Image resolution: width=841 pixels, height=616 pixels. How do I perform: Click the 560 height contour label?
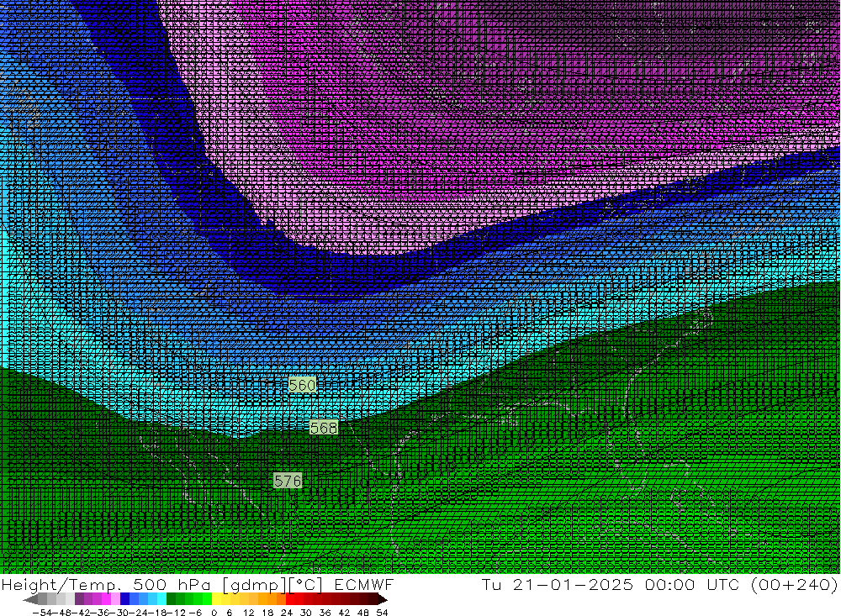302,385
